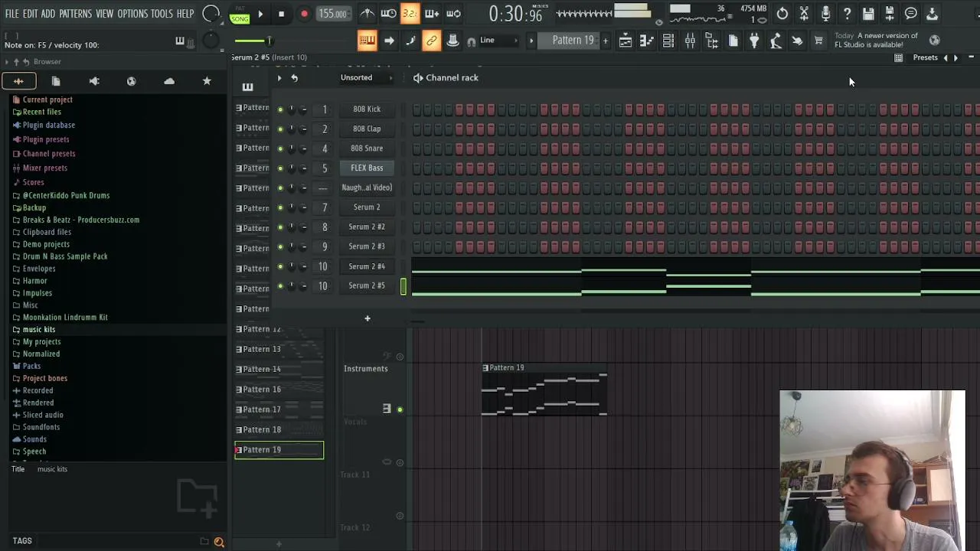Click the Play button in transport
The height and width of the screenshot is (551, 980).
point(260,14)
